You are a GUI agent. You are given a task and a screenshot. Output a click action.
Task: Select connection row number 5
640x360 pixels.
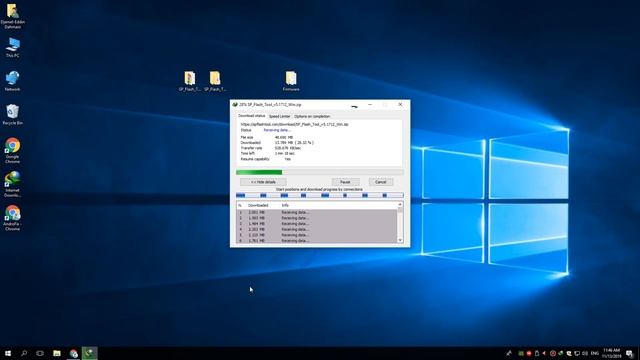click(x=317, y=235)
